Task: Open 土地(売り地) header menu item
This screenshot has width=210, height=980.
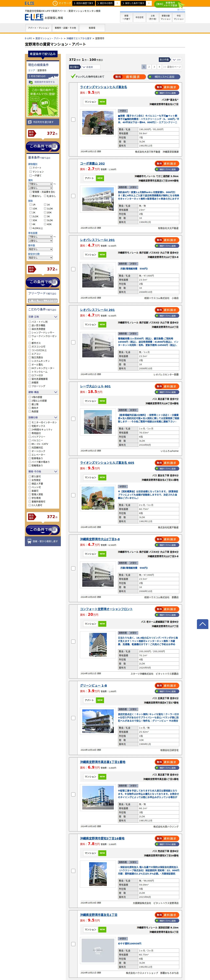Action: coord(152,17)
